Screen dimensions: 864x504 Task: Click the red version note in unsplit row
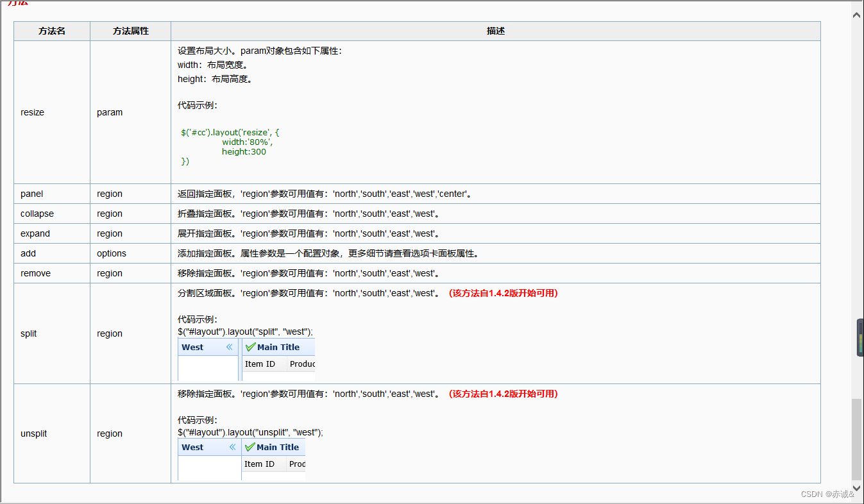[504, 394]
